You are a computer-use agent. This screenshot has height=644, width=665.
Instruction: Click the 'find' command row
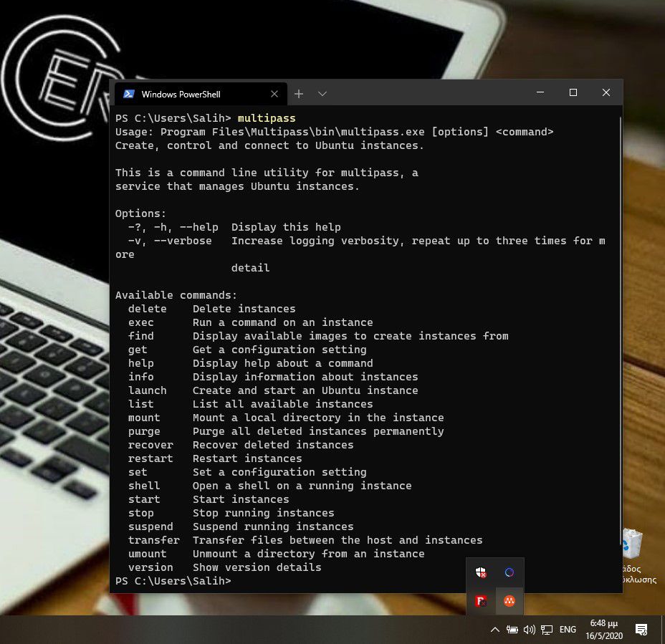point(318,336)
